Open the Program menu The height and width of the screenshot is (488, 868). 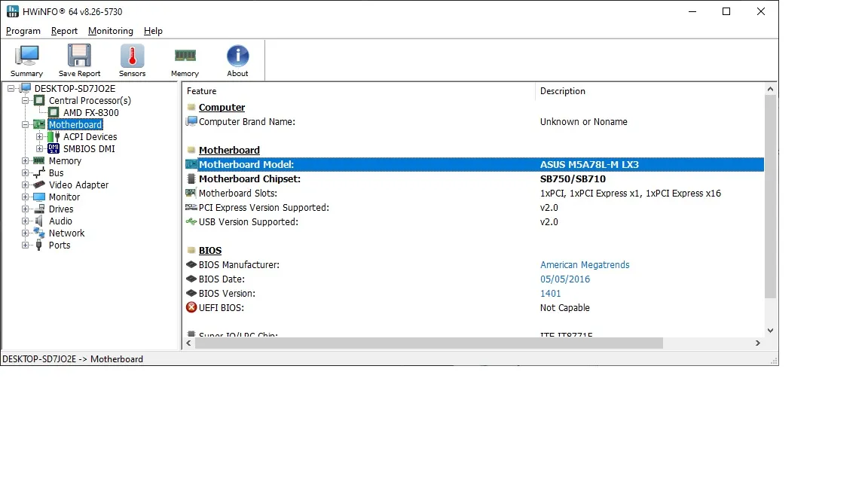point(23,31)
